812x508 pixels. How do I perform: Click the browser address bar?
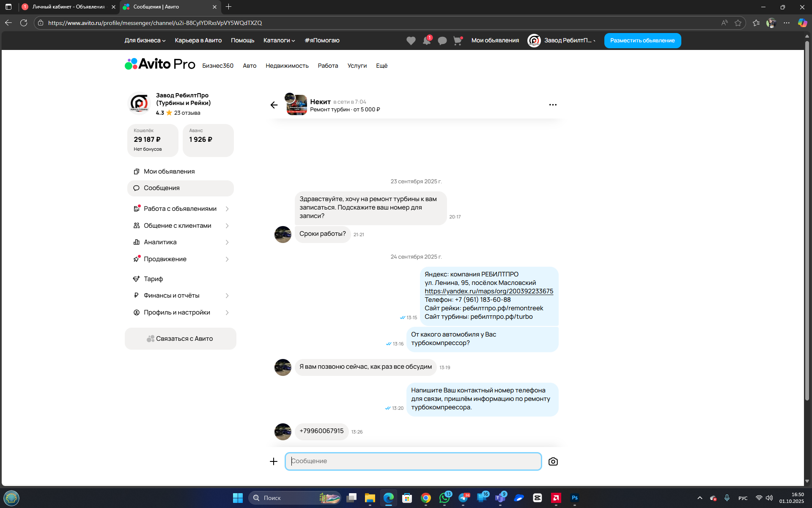click(x=381, y=23)
